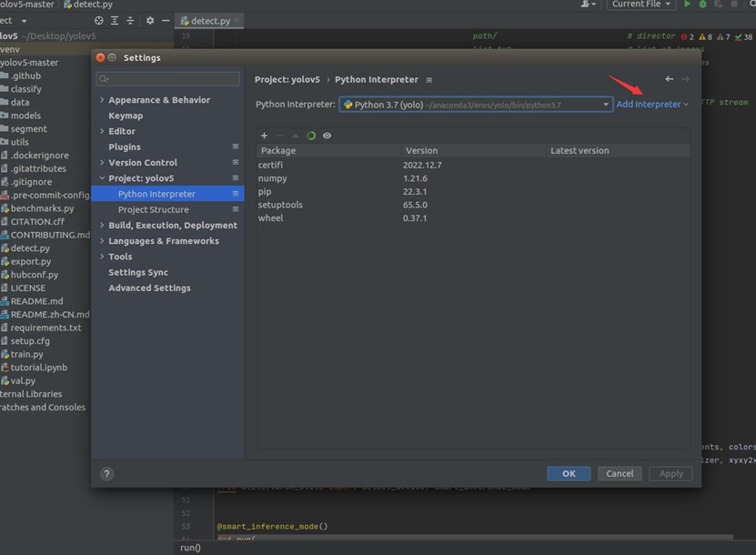
Task: Select Python Interpreter settings item
Action: point(167,194)
